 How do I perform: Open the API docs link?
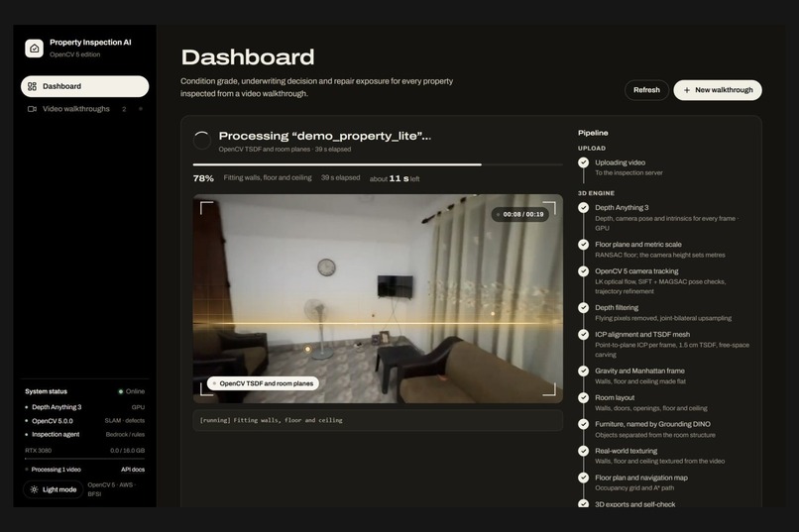tap(133, 470)
